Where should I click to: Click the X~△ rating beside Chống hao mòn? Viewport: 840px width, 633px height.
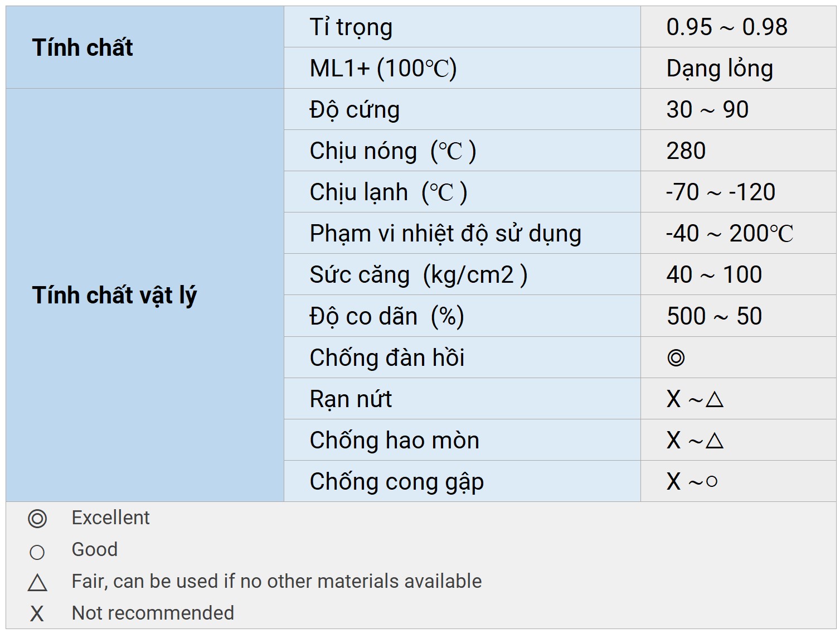[695, 441]
